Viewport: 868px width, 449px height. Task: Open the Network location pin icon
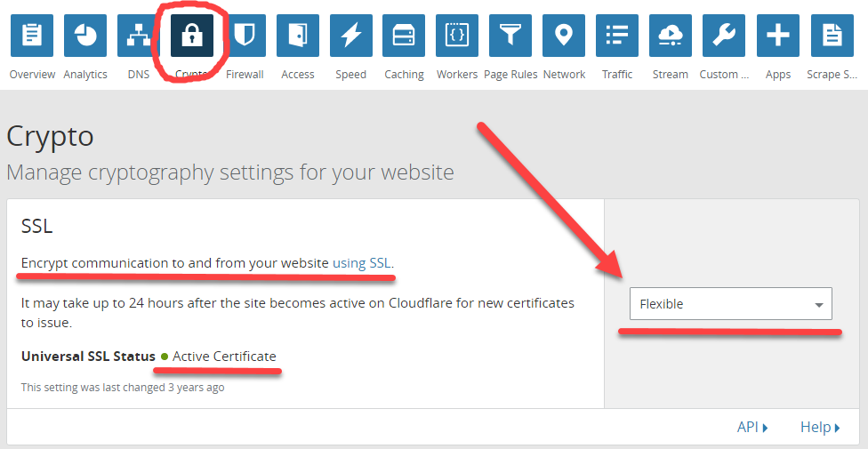[x=564, y=36]
